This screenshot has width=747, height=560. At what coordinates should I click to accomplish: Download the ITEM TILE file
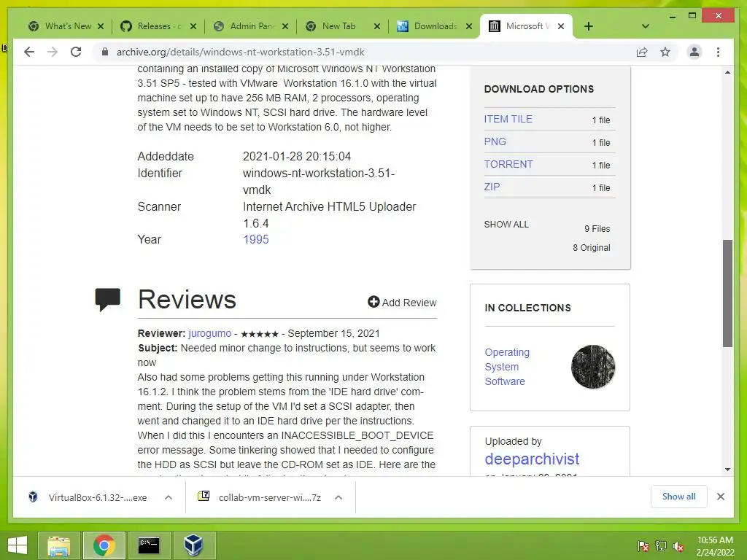tap(508, 119)
